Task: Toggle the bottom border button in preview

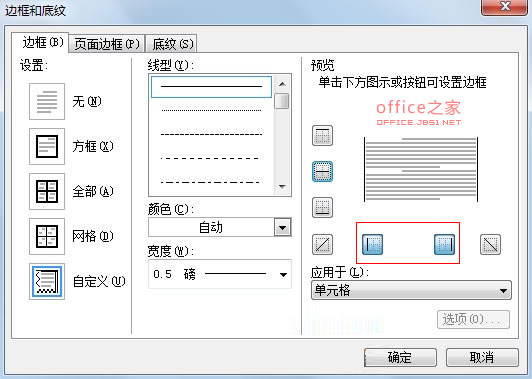Action: (322, 207)
